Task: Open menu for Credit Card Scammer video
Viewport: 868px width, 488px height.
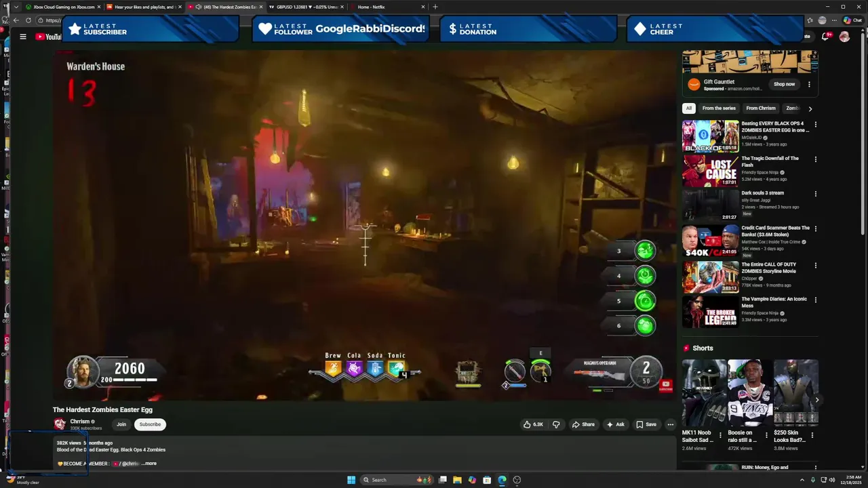Action: (x=816, y=229)
